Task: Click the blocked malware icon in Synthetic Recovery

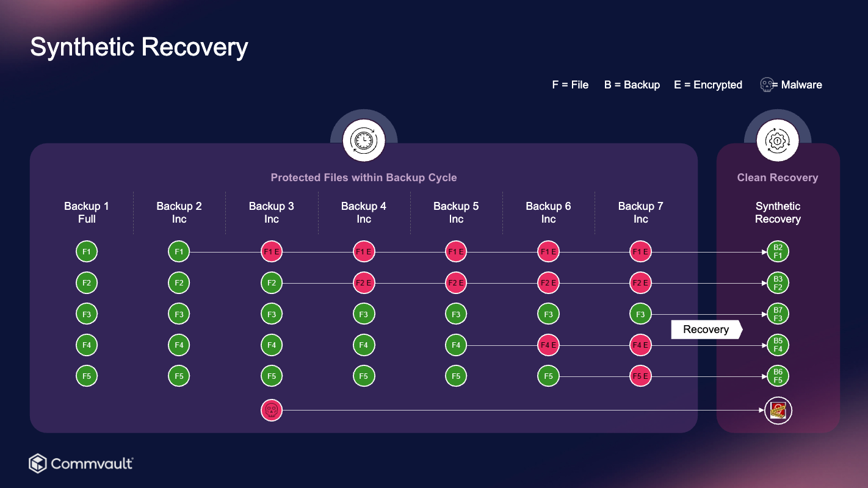Action: [x=778, y=411]
